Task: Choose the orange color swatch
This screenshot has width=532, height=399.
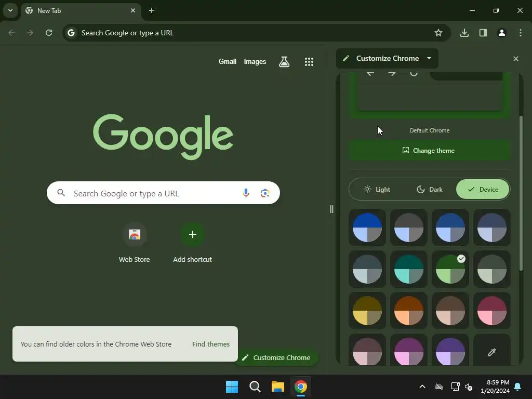Action: (409, 311)
